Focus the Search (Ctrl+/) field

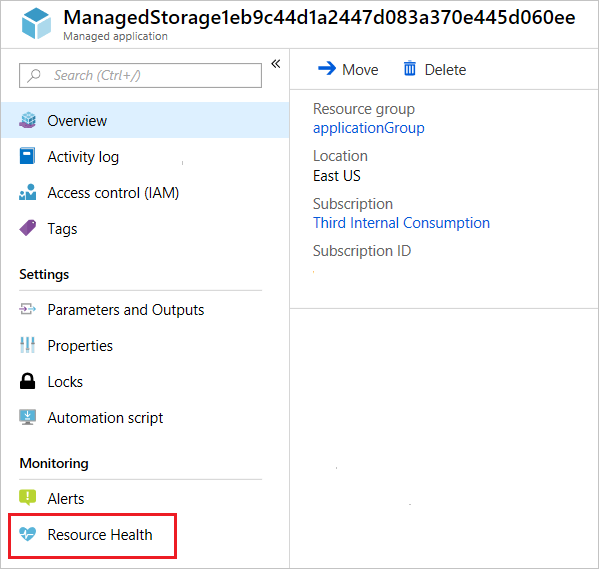(x=140, y=75)
